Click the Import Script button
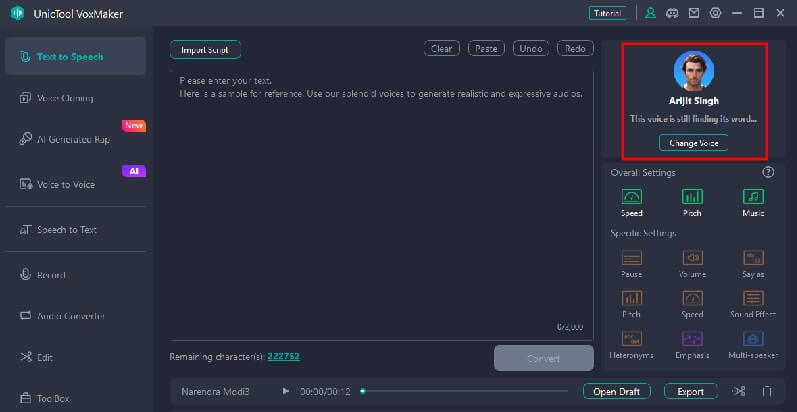The image size is (797, 412). click(x=205, y=50)
